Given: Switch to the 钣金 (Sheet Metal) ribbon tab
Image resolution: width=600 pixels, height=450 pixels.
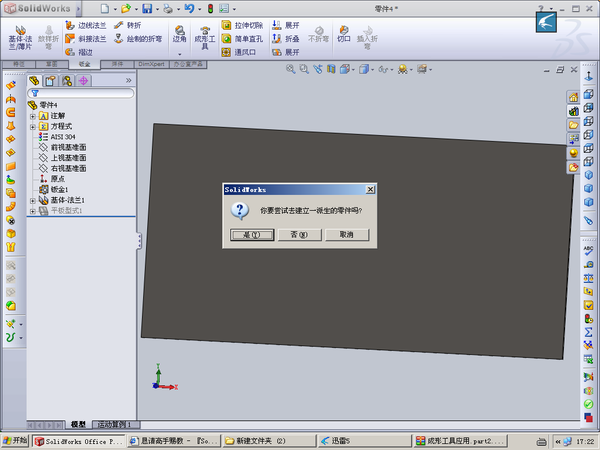Looking at the screenshot, I should click(x=85, y=64).
